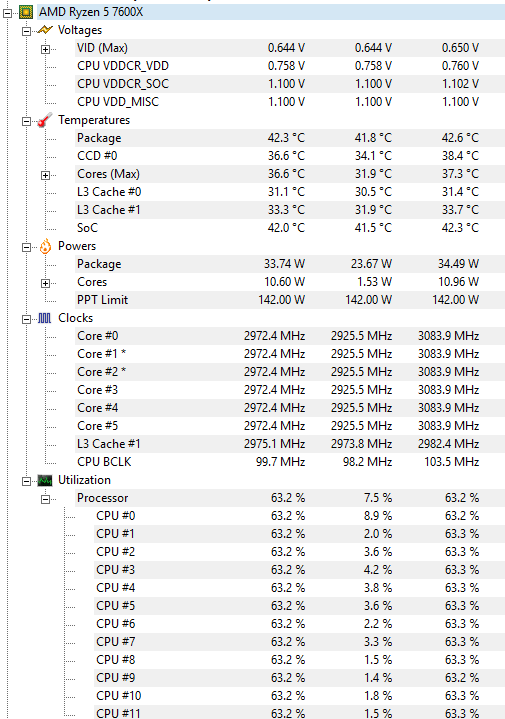
Task: Click the 7.5 % processor minimum utilization
Action: pos(378,498)
